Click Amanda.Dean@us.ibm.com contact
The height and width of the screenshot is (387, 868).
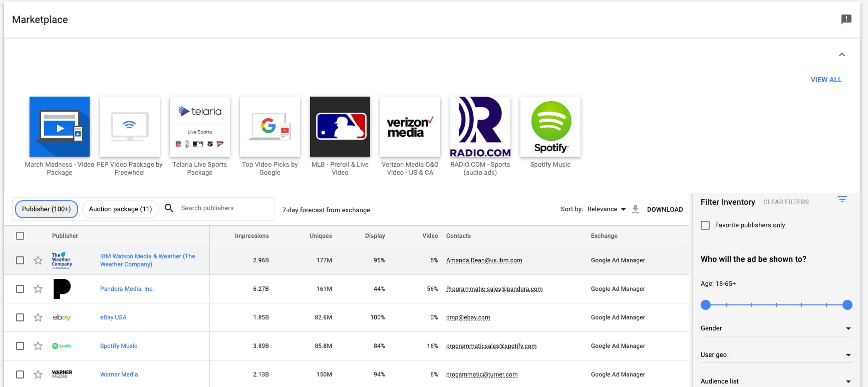[x=484, y=260]
